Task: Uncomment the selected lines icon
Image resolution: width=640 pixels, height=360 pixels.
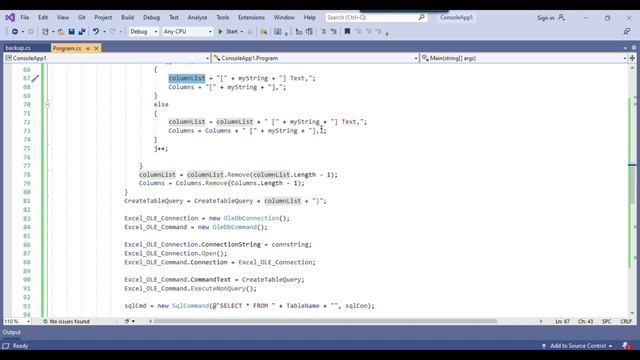Action: 333,31
